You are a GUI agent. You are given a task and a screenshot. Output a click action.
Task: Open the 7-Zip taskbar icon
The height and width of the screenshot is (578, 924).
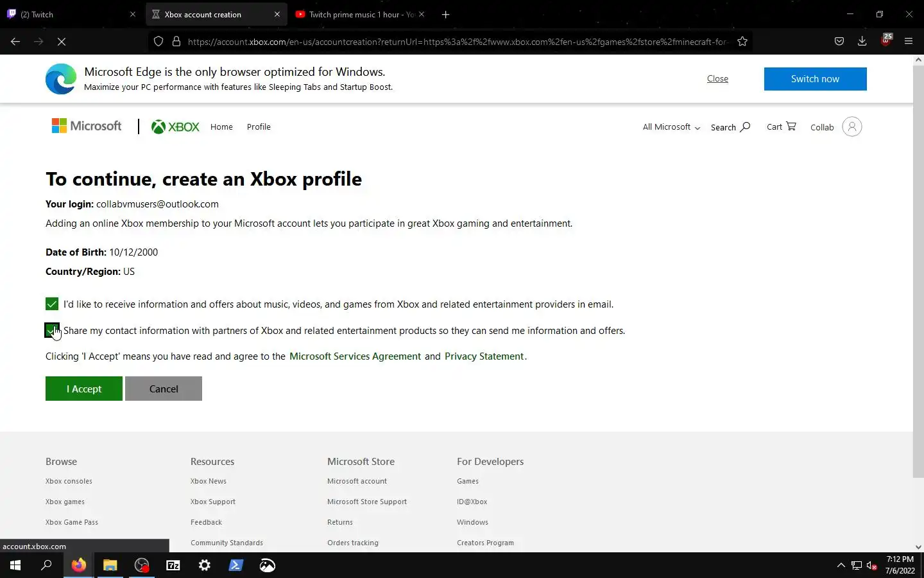click(173, 565)
